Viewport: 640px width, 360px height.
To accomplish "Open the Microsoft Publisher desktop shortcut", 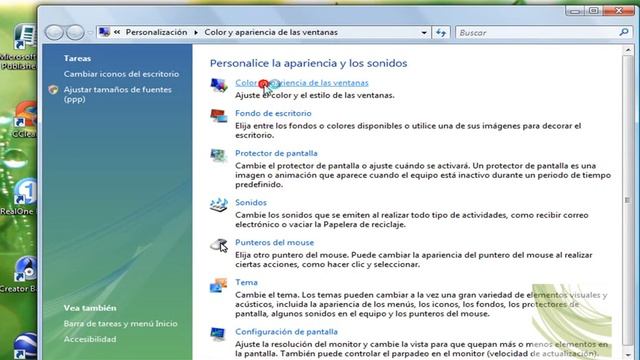I will (x=20, y=47).
